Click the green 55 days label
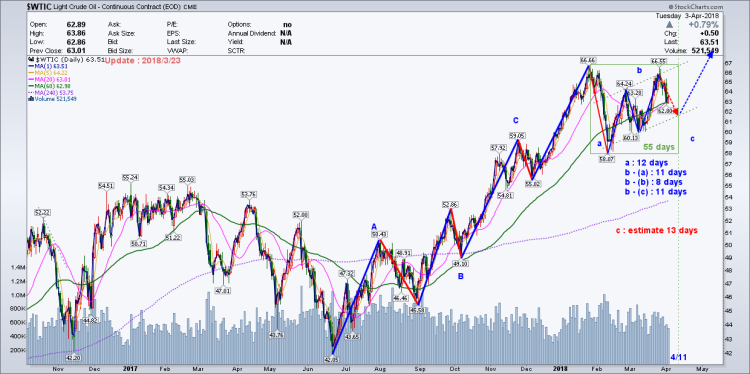 (x=658, y=147)
